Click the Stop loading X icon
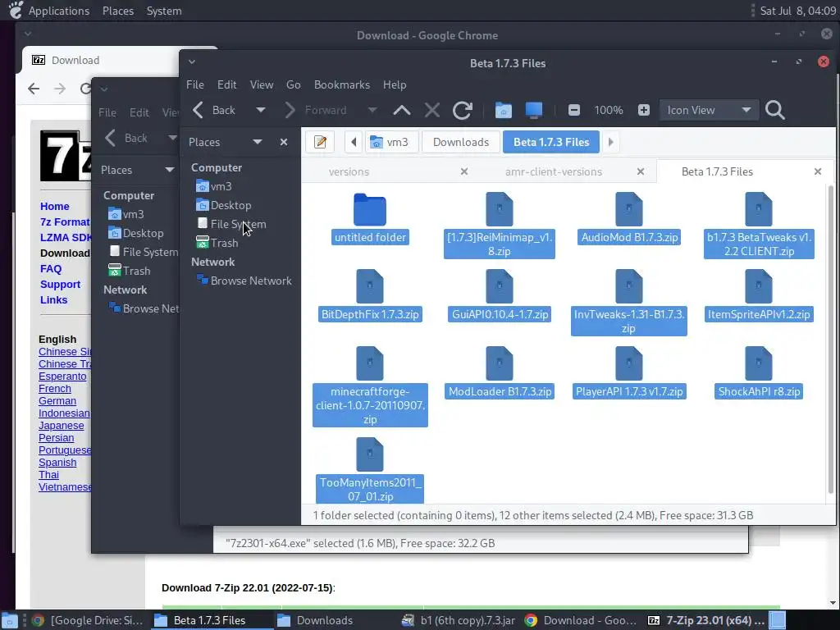This screenshot has width=840, height=630. pos(431,111)
